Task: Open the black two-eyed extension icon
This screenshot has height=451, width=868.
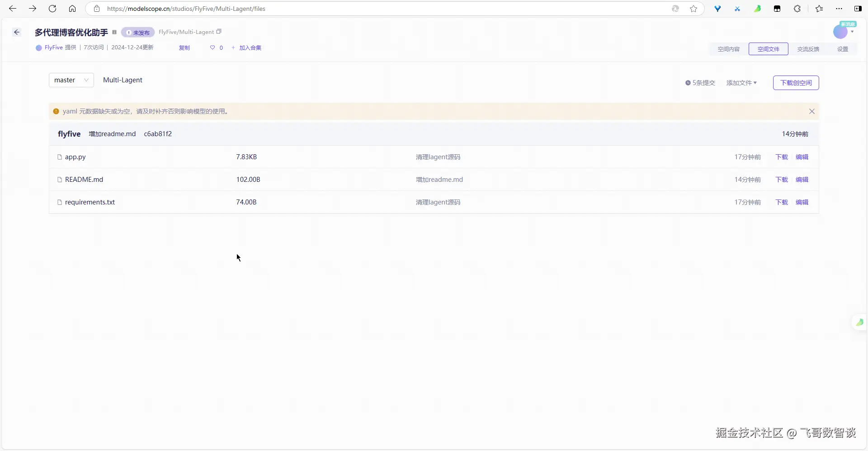Action: click(x=777, y=9)
